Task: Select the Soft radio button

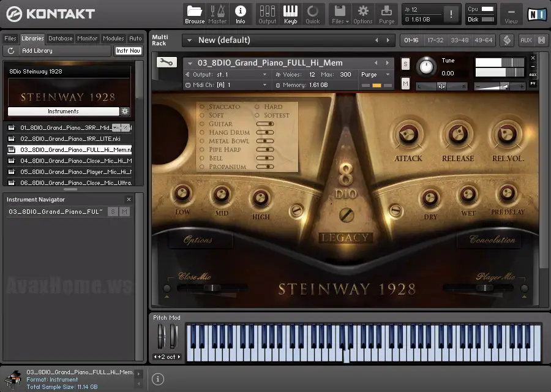Action: [202, 115]
